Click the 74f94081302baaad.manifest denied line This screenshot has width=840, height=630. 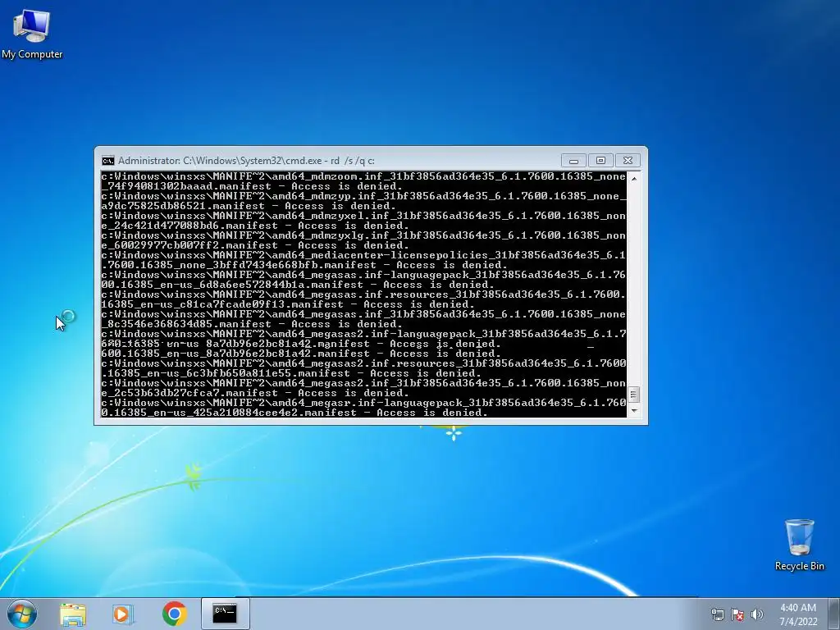[252, 186]
